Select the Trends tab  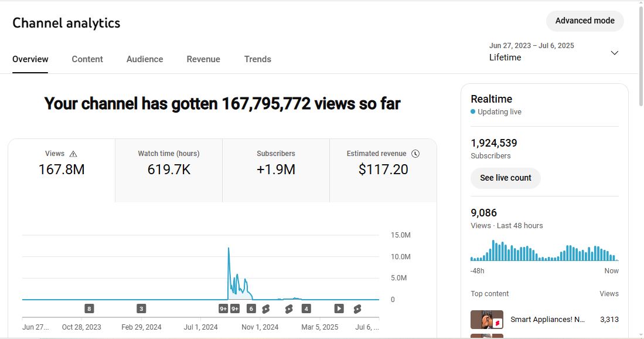coord(257,59)
